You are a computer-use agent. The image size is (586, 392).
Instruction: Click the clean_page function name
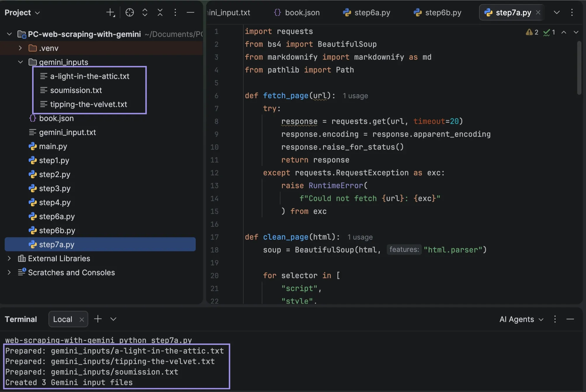(x=286, y=237)
